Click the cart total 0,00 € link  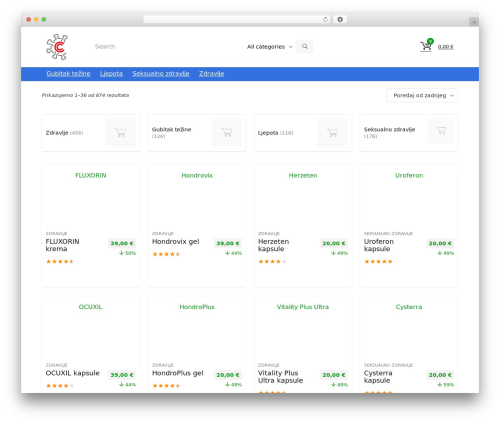pos(445,47)
